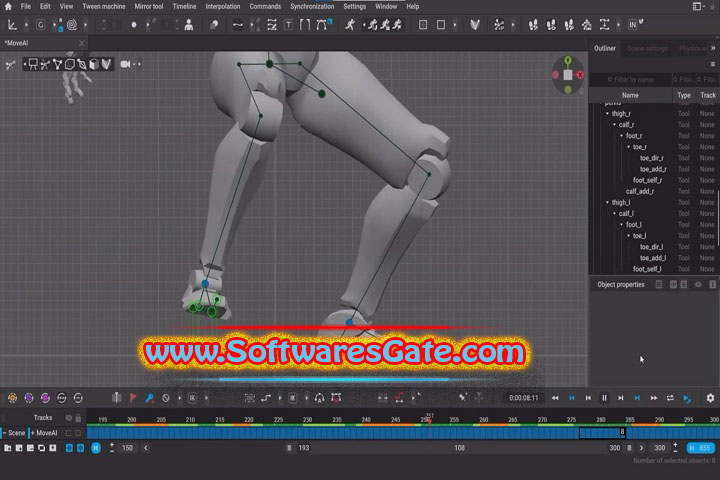Select the axis manipulator tool in top toolbar

(12, 25)
